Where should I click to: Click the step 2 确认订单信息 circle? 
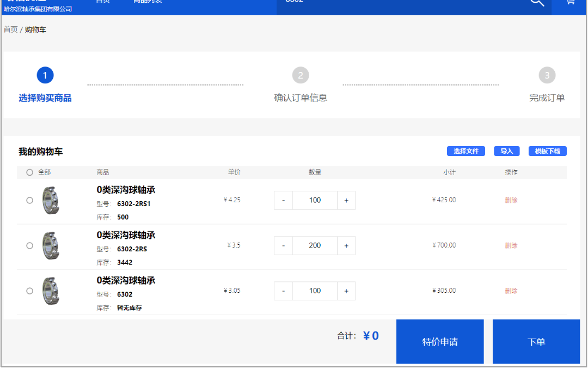tap(301, 75)
